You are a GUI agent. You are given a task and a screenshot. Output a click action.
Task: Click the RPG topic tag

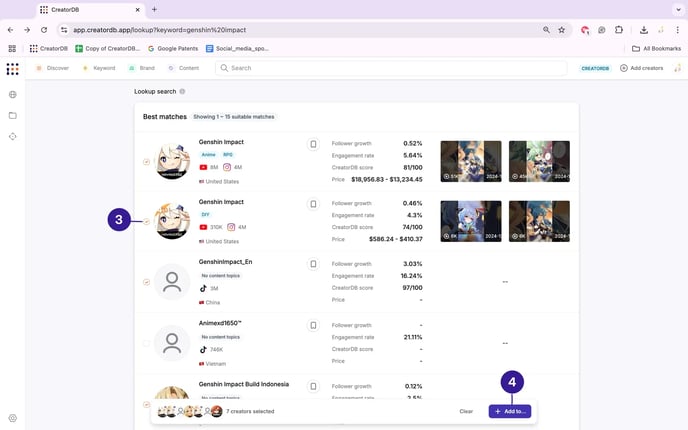coord(228,154)
